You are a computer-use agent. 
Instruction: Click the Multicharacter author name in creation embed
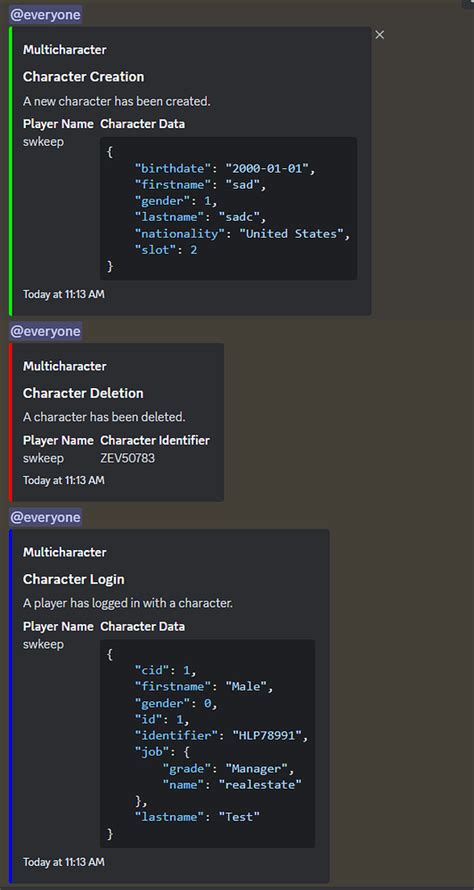pos(64,50)
